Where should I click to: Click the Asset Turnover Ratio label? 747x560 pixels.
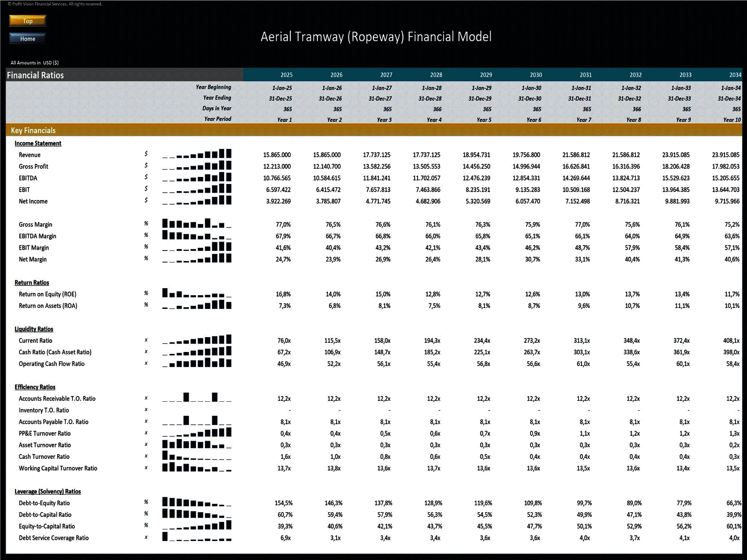click(45, 445)
